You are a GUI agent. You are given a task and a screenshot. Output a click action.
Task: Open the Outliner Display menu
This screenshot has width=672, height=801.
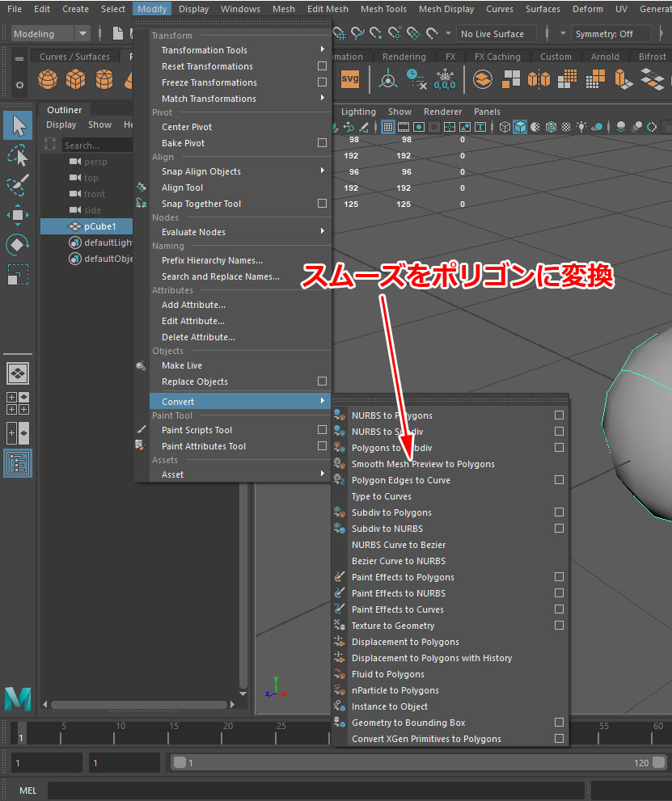[x=61, y=124]
